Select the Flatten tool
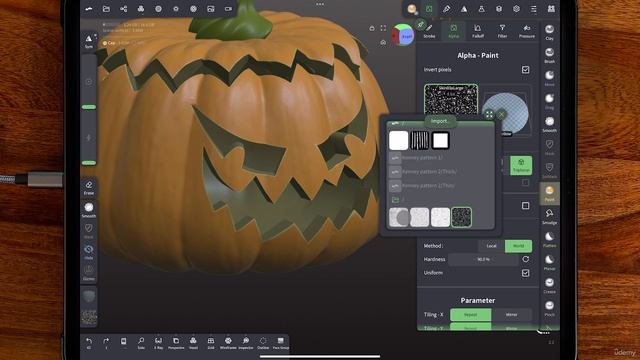This screenshot has height=360, width=640. pos(549,240)
